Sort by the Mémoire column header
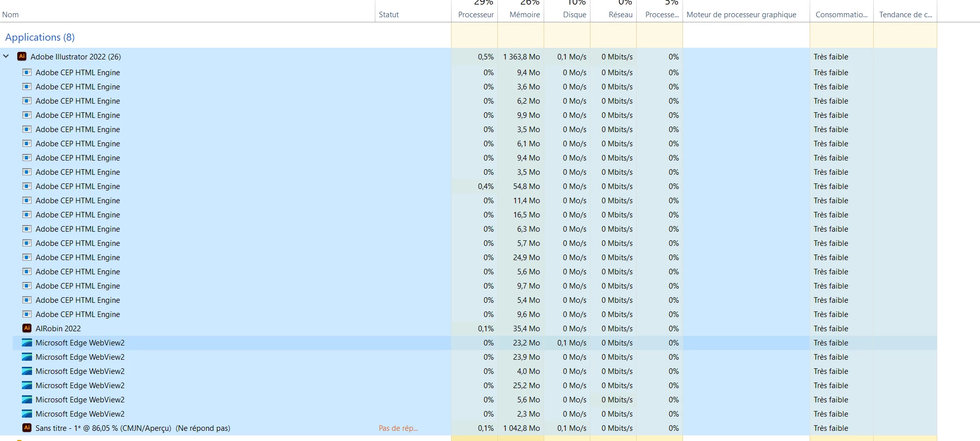 coord(525,14)
